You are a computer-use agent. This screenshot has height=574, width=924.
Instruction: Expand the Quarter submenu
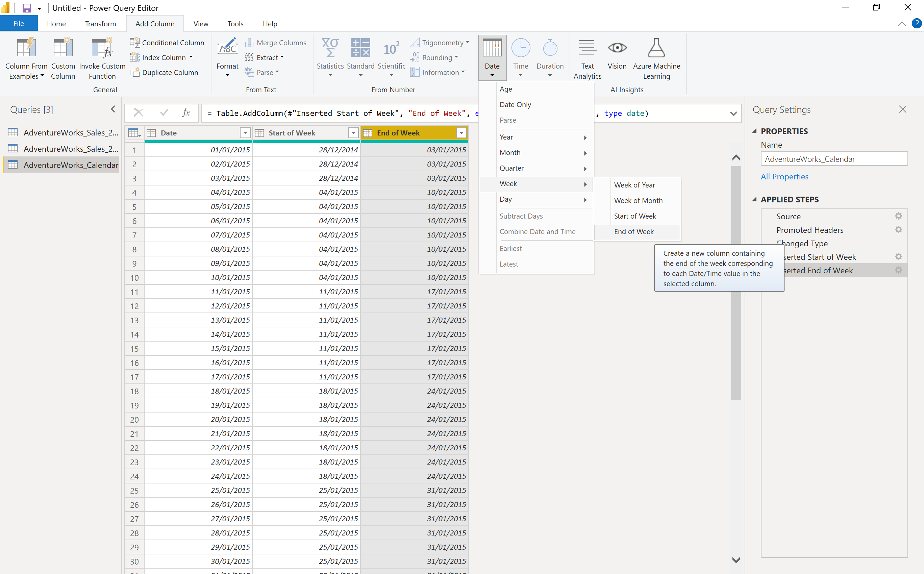536,168
